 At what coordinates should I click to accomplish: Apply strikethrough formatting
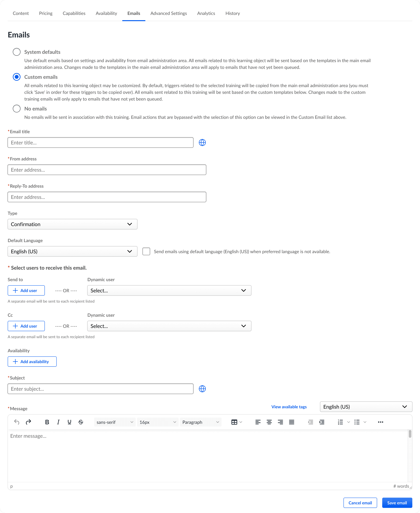coord(81,422)
